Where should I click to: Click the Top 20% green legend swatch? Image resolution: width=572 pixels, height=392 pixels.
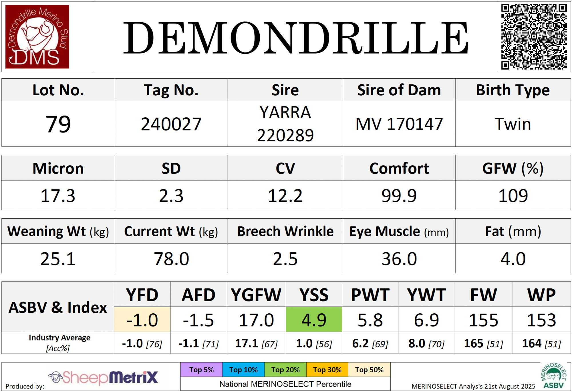285,370
